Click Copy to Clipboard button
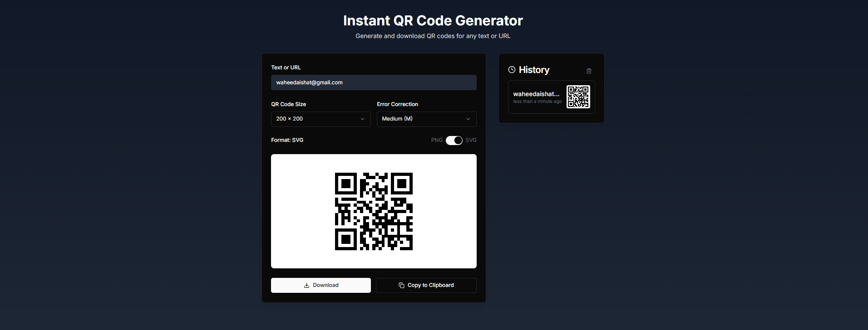The height and width of the screenshot is (330, 868). [x=426, y=286]
